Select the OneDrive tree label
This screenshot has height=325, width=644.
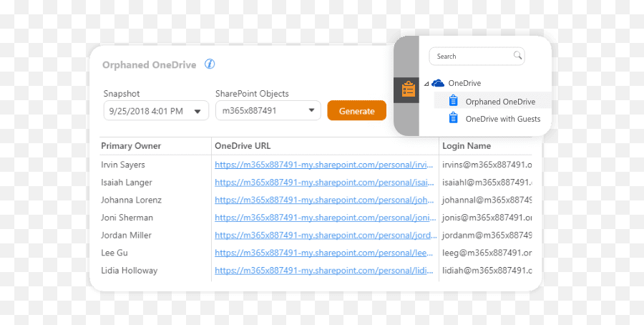[x=464, y=83]
